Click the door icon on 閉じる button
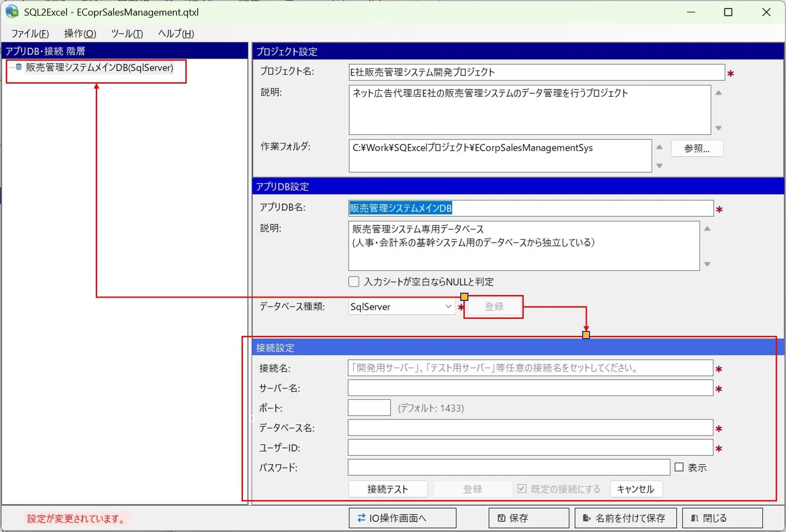 click(695, 518)
